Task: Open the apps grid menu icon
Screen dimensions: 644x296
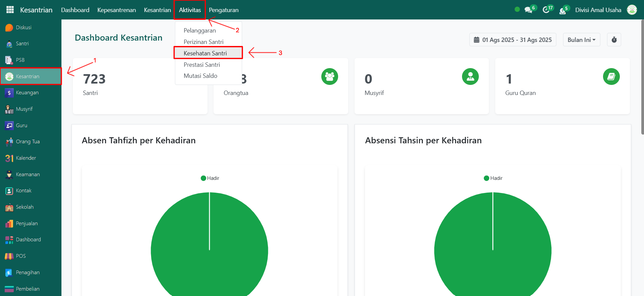Action: tap(10, 10)
